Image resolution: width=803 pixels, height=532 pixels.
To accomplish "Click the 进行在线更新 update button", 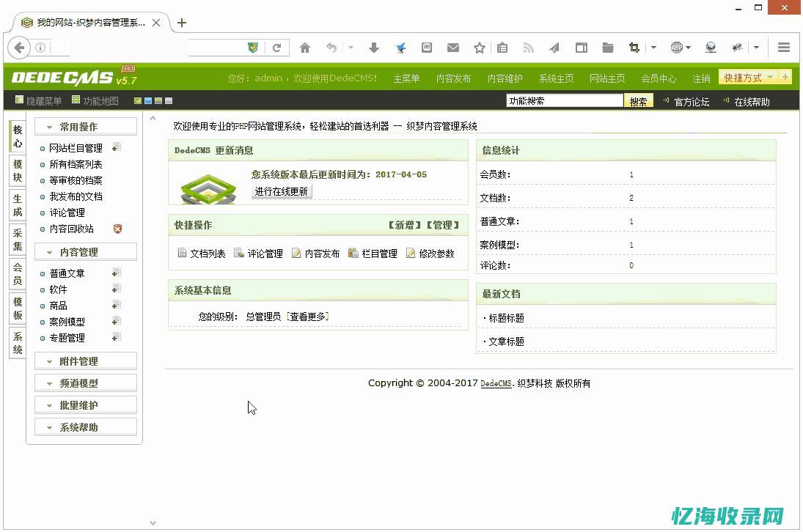I will (281, 192).
